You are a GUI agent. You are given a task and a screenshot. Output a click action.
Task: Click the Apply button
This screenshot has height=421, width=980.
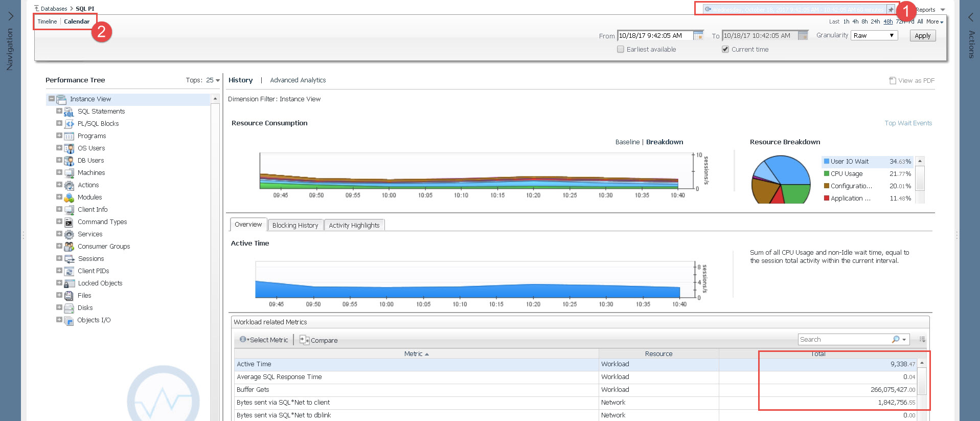click(922, 36)
